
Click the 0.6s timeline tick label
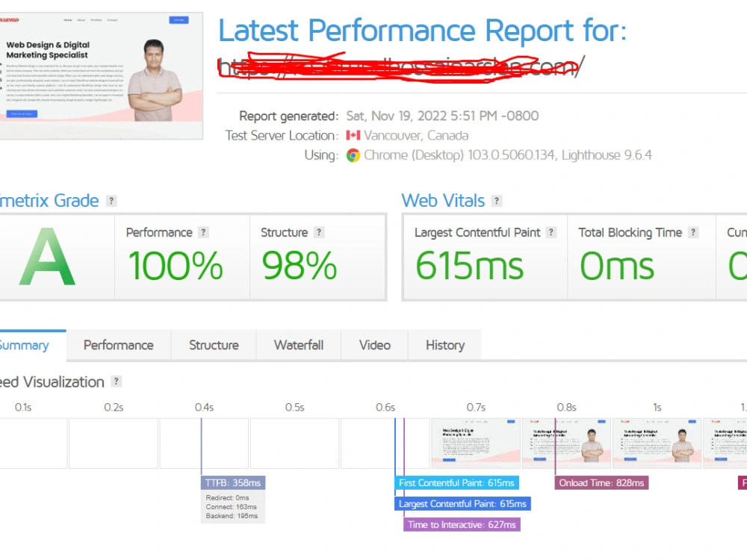(x=385, y=408)
